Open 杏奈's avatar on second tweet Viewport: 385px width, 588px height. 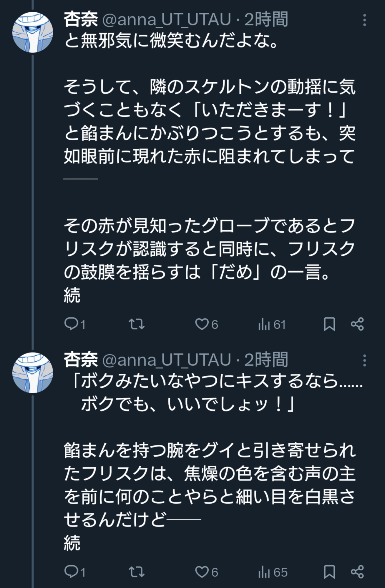click(33, 372)
